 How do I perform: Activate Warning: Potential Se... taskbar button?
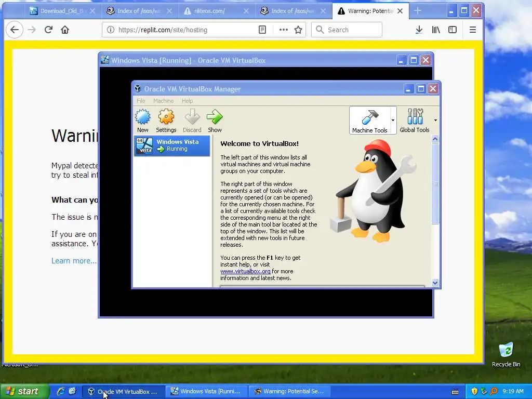[x=289, y=392]
